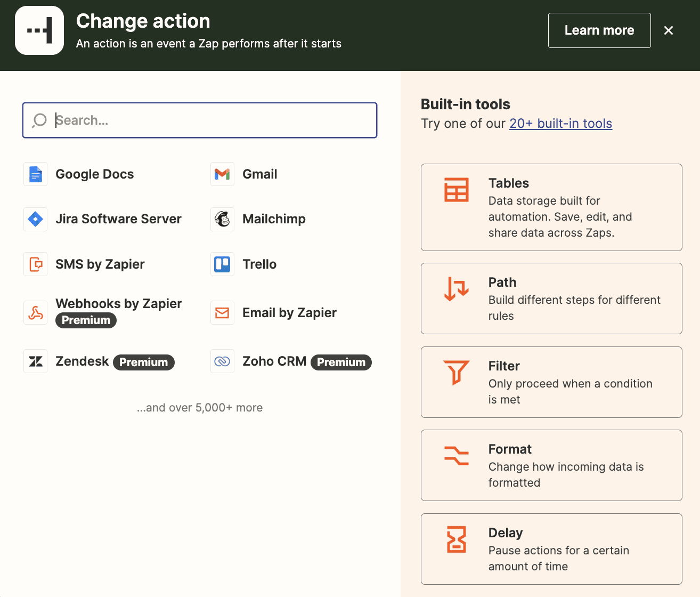The image size is (700, 597).
Task: Pick the Jira Software Server label
Action: coord(118,219)
